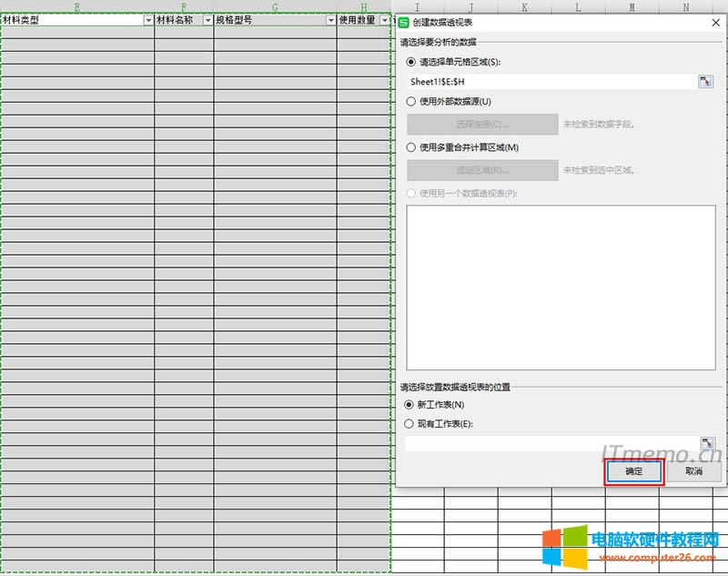Open the 规格型号 filter dropdown

coord(330,20)
